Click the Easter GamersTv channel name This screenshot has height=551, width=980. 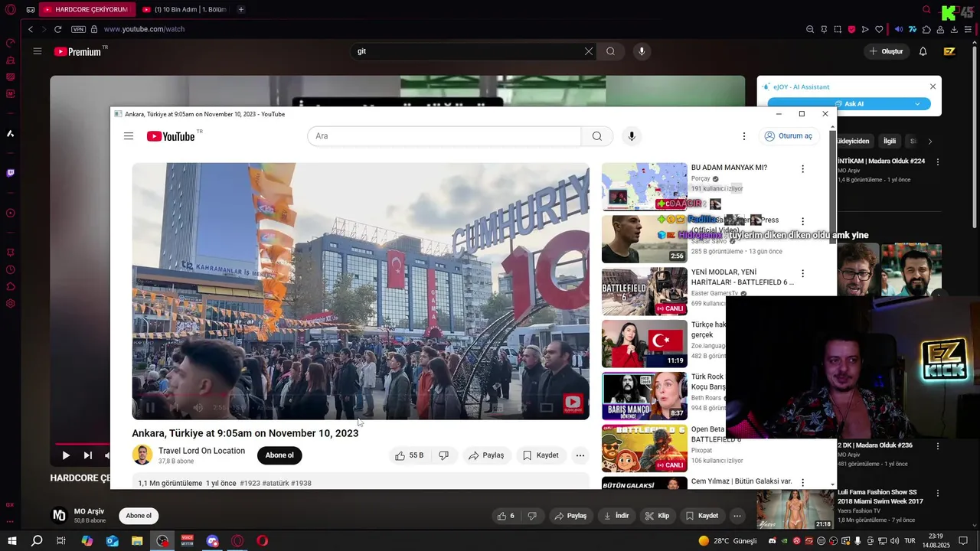point(714,293)
